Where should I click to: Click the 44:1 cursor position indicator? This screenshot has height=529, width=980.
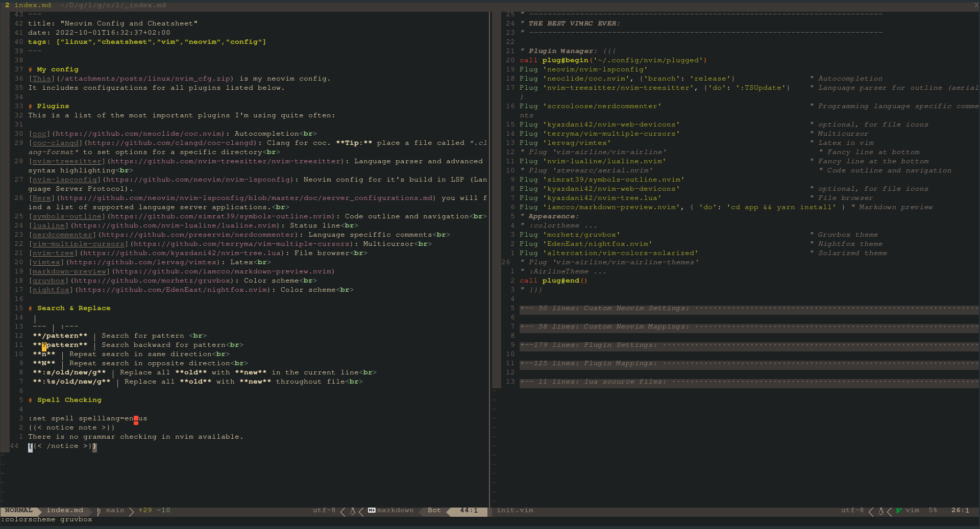[x=469, y=511]
